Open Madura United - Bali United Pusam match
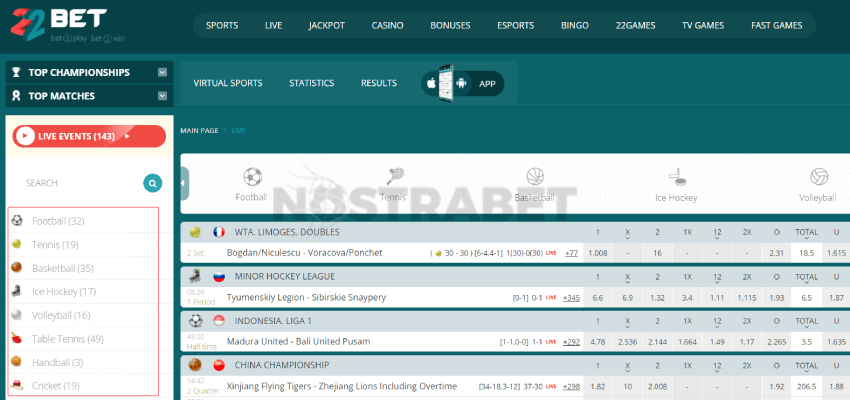Screen dimensions: 850x400 [x=298, y=341]
